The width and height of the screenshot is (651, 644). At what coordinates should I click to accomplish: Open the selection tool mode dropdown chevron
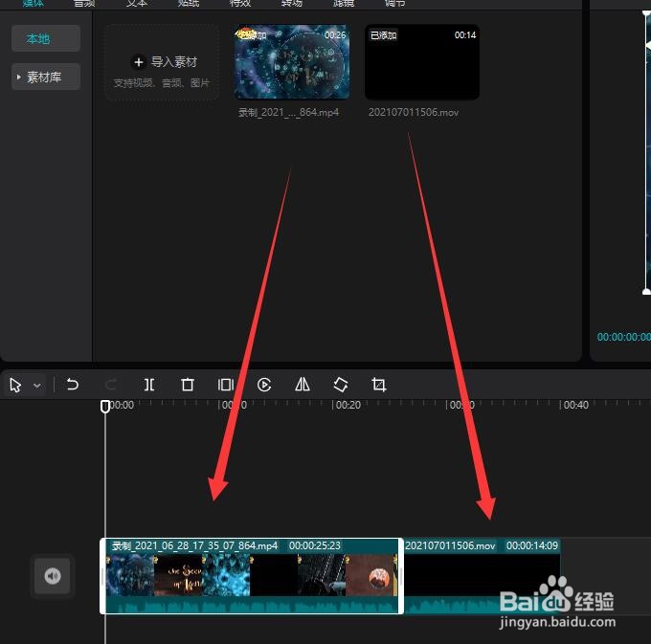(37, 386)
